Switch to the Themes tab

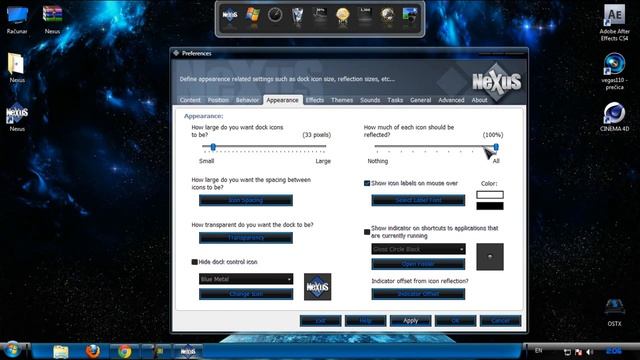pyautogui.click(x=342, y=100)
